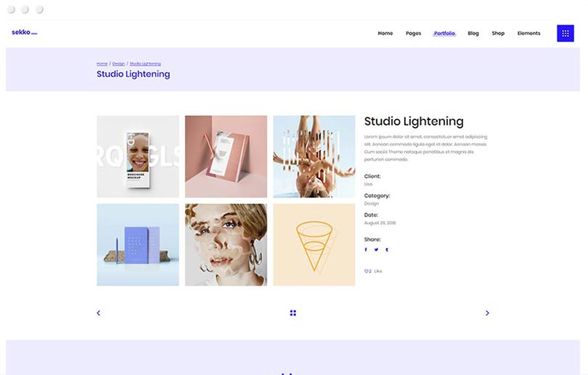The image size is (588, 375).
Task: Share on Twitter icon
Action: click(x=376, y=249)
